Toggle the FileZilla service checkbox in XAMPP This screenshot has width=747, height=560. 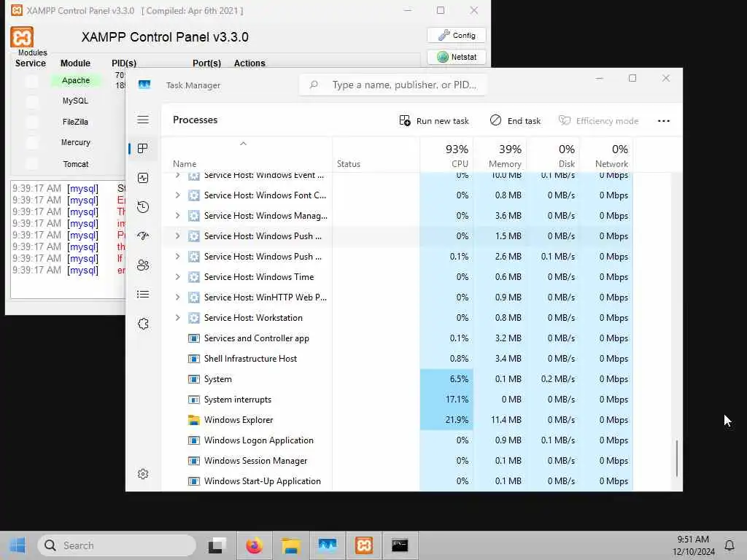click(32, 122)
